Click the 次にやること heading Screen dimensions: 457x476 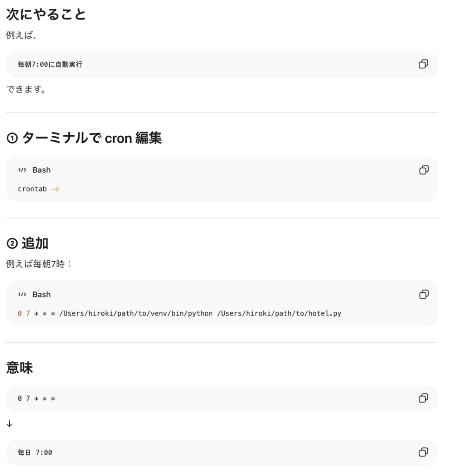(x=46, y=14)
